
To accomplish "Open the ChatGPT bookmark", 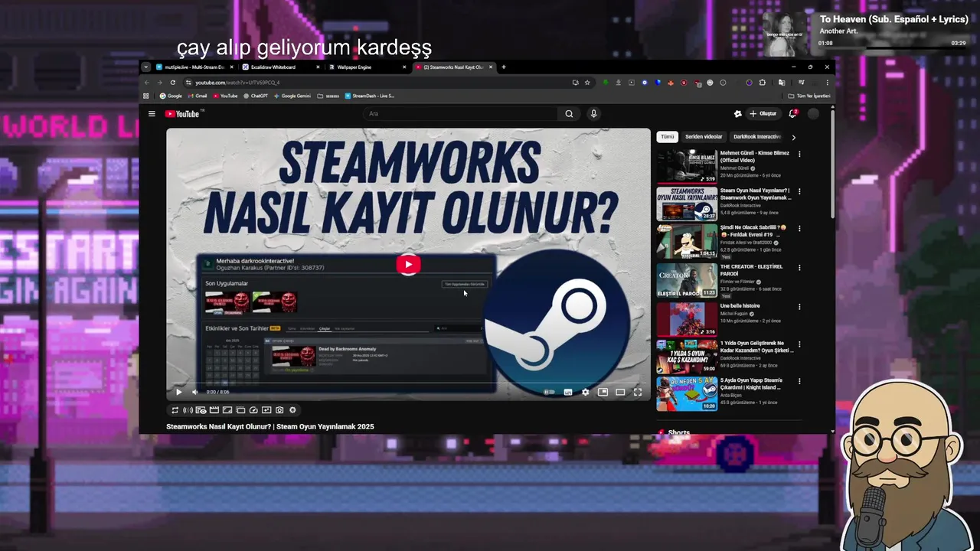I will [256, 96].
